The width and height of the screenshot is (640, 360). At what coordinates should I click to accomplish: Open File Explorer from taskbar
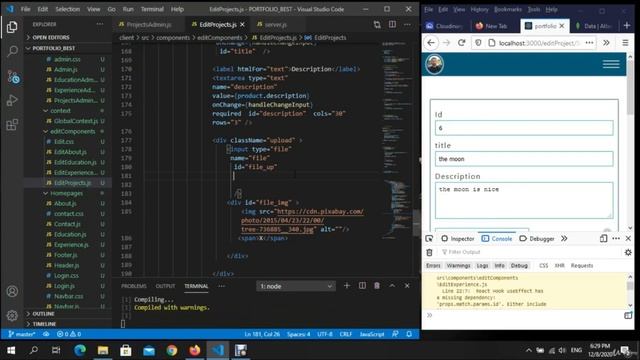pos(103,350)
